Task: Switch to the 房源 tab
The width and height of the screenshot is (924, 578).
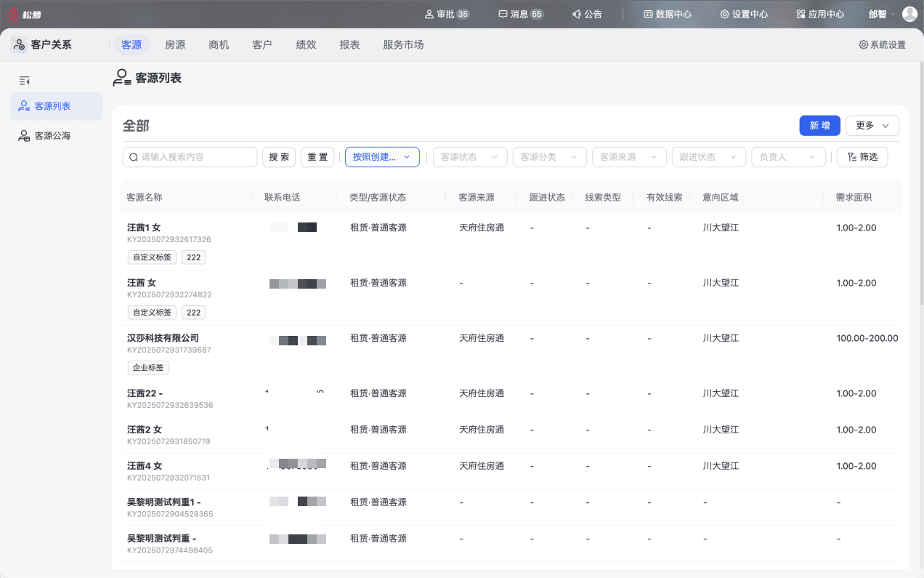Action: click(175, 45)
